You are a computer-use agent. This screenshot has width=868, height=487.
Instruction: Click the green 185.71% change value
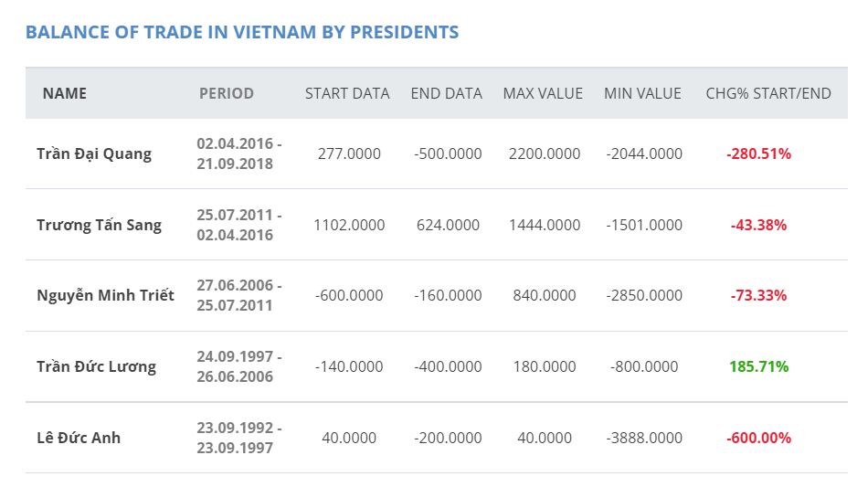[x=758, y=366]
